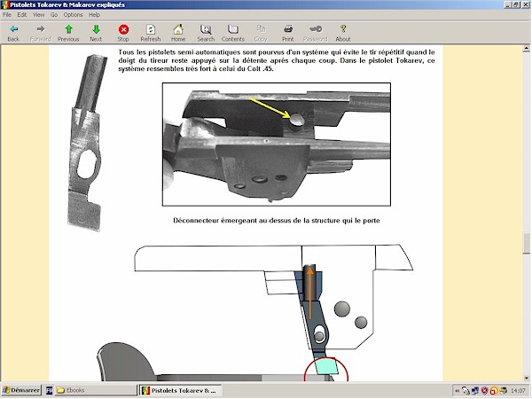532x399 pixels.
Task: Click the caption 'Déconnecteur émergeant au-dessus'
Action: click(x=276, y=221)
